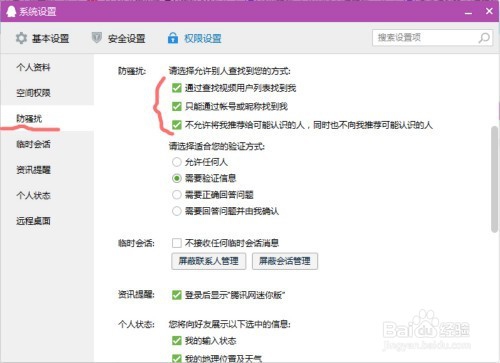Select 防骚扰 in the sidebar
Image resolution: width=500 pixels, height=363 pixels.
coord(29,118)
